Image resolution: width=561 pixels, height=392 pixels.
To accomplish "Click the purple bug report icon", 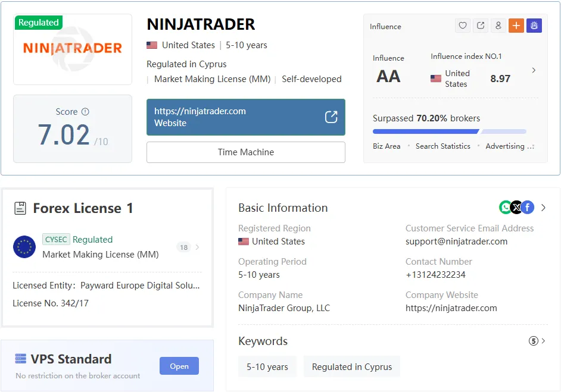I will pos(534,26).
